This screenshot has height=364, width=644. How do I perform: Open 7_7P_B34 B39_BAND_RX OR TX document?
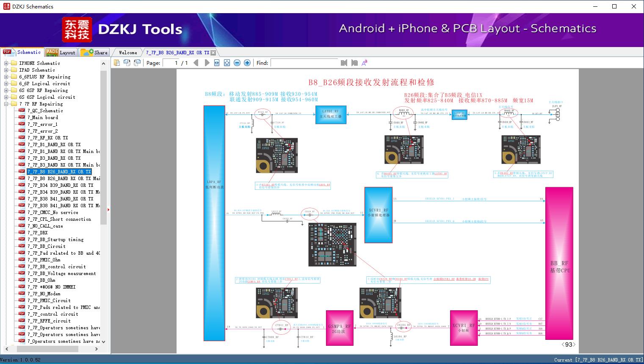[61, 185]
